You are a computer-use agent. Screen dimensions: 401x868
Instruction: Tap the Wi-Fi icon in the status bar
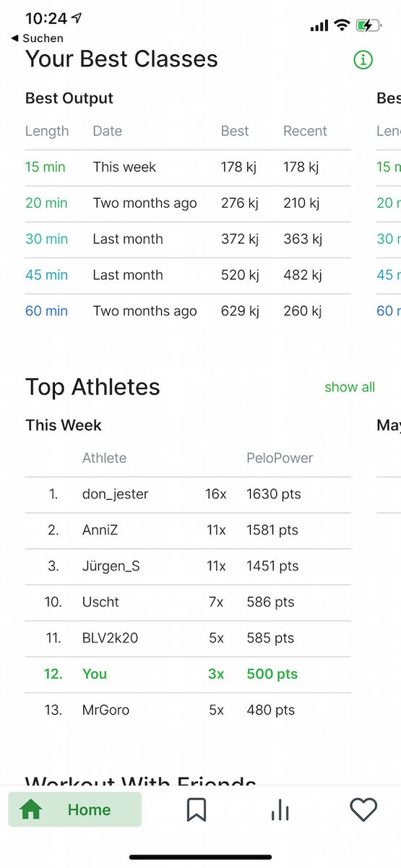click(x=342, y=25)
